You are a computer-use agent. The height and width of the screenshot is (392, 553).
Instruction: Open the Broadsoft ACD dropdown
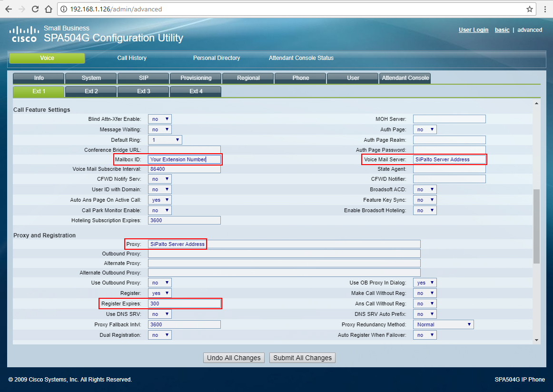point(425,189)
